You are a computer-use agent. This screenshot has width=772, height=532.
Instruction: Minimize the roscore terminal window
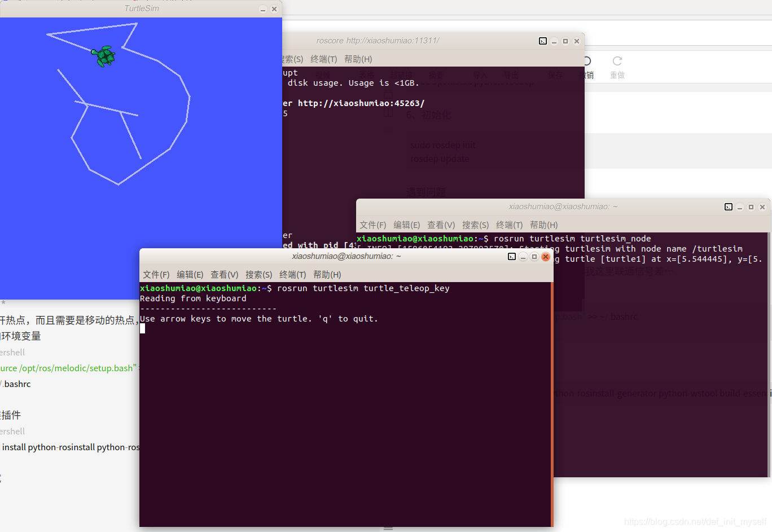[x=554, y=41]
